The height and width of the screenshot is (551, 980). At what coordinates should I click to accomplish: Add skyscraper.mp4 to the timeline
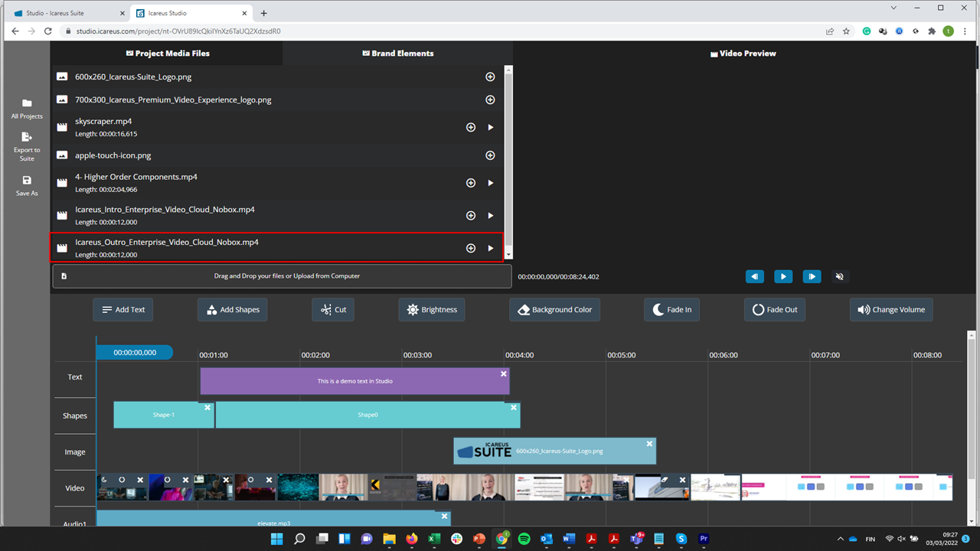[471, 128]
